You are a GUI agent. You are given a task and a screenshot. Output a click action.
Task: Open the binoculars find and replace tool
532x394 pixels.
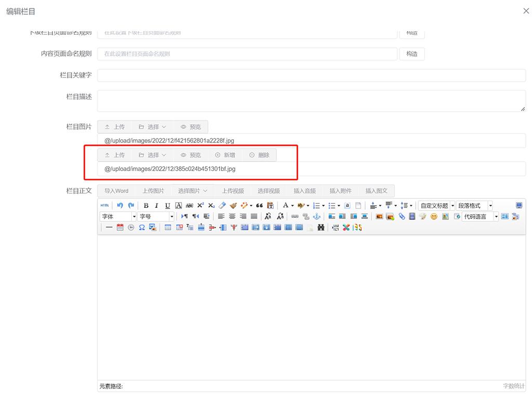click(x=321, y=227)
